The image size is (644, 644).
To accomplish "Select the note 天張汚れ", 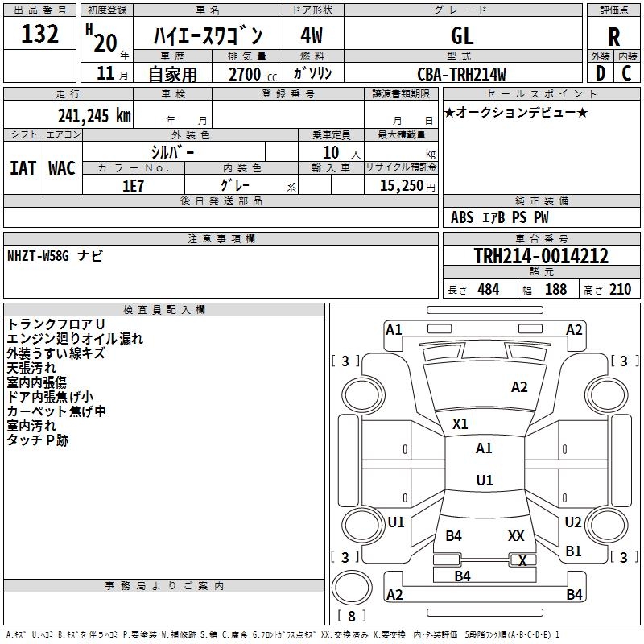I will [x=31, y=368].
